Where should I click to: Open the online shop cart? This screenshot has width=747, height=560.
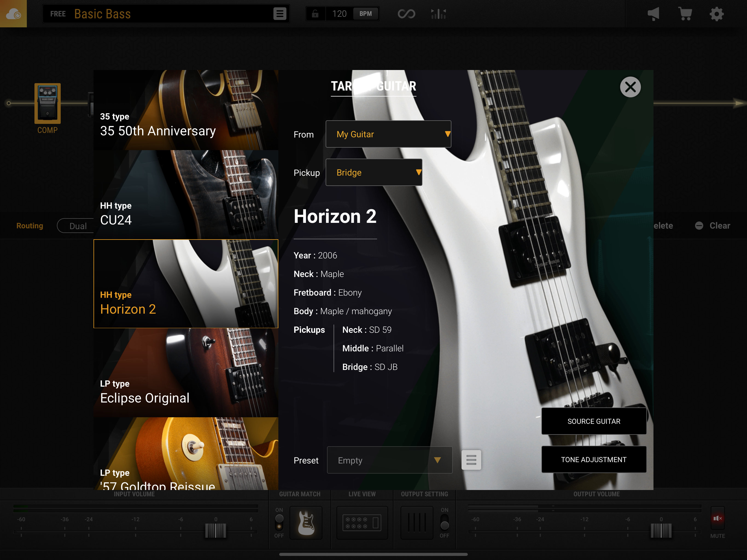coord(685,13)
